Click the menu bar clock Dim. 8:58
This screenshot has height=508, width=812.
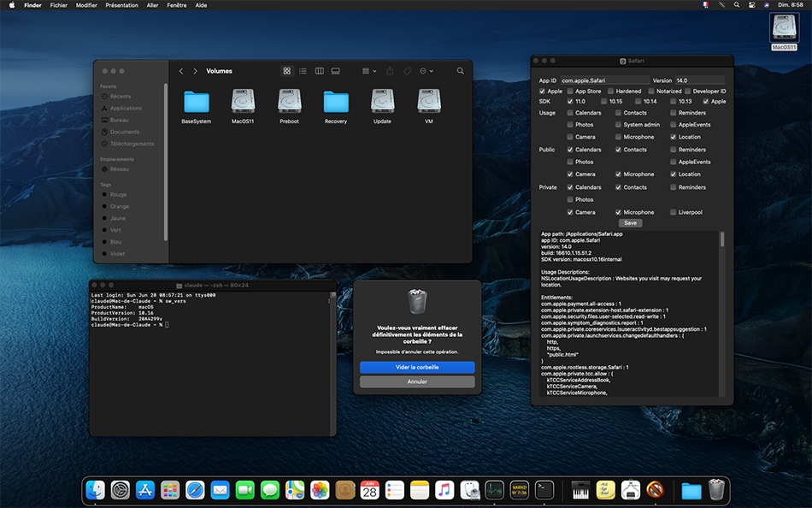coord(791,4)
